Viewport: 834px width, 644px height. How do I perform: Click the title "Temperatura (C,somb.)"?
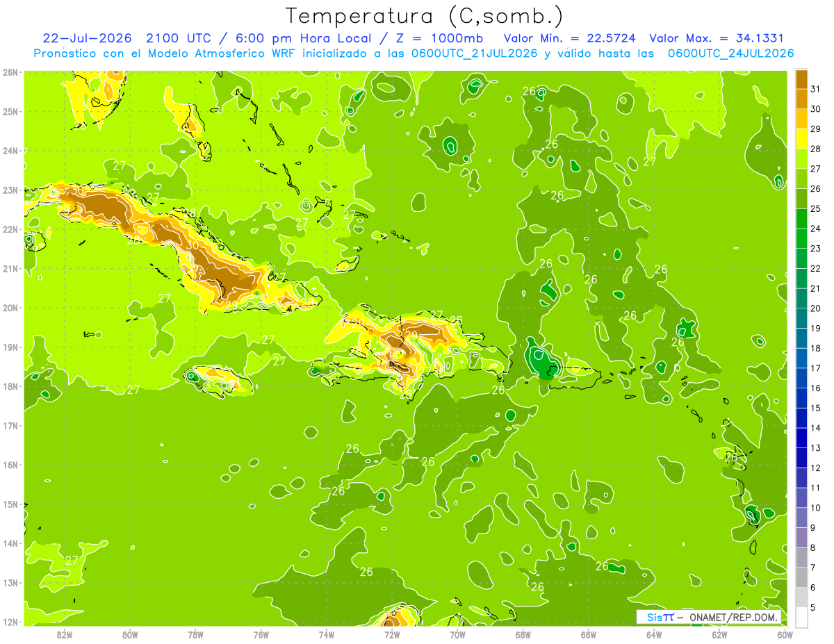coord(425,17)
